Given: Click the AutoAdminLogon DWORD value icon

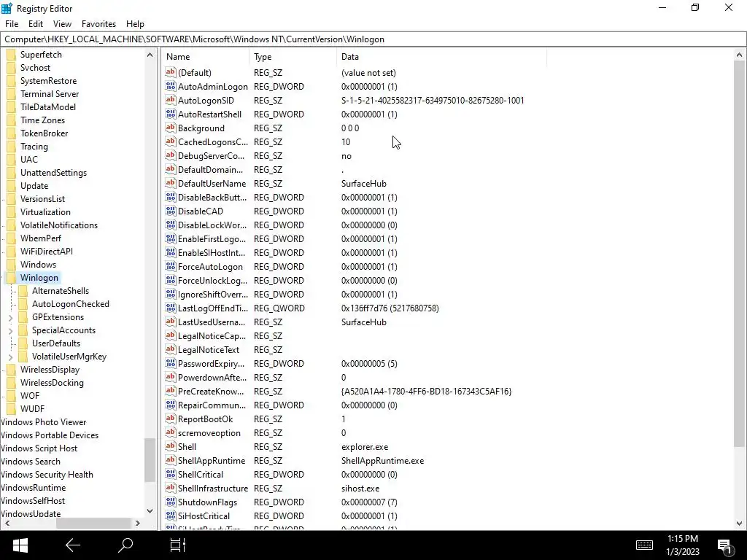Looking at the screenshot, I should point(171,86).
